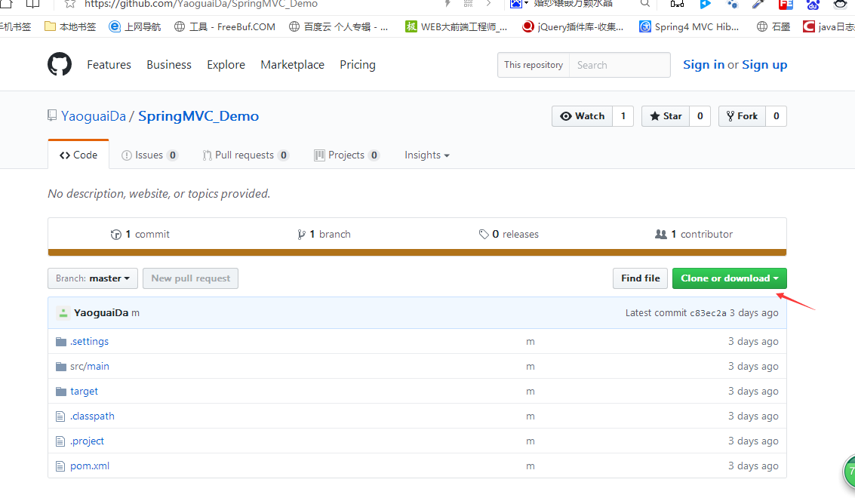Expand the Clone or download menu
Viewport: 855px width, 504px height.
pyautogui.click(x=729, y=278)
